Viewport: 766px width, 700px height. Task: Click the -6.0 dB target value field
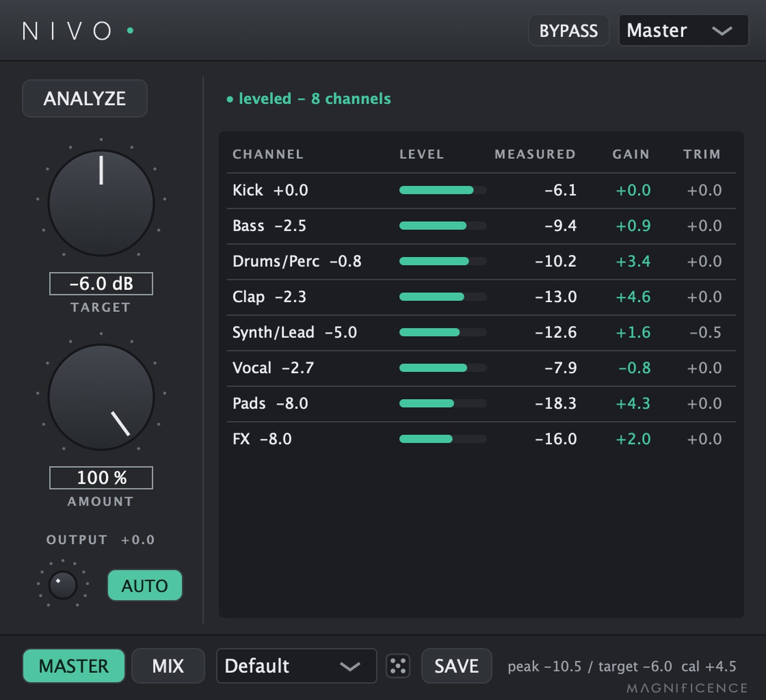coord(101,283)
